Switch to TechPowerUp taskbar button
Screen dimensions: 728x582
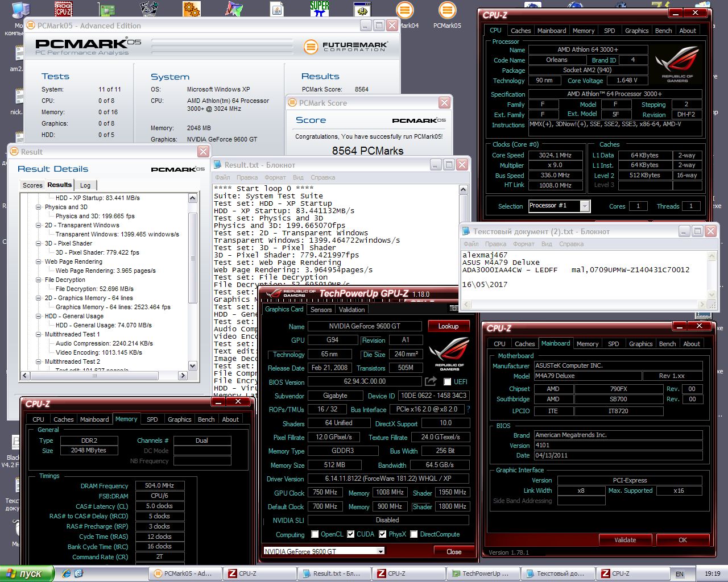point(483,573)
